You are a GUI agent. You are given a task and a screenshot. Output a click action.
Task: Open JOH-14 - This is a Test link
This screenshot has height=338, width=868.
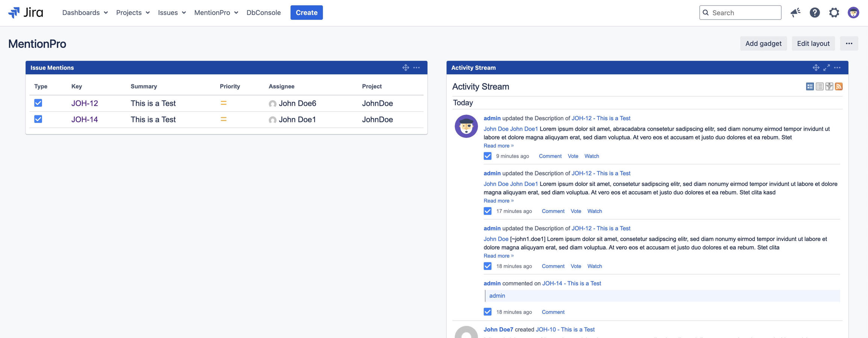pyautogui.click(x=572, y=284)
